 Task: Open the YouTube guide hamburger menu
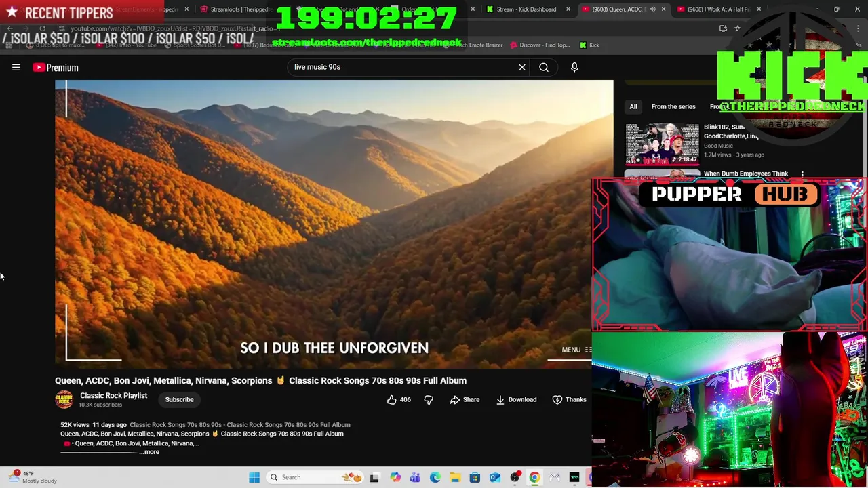pyautogui.click(x=16, y=67)
